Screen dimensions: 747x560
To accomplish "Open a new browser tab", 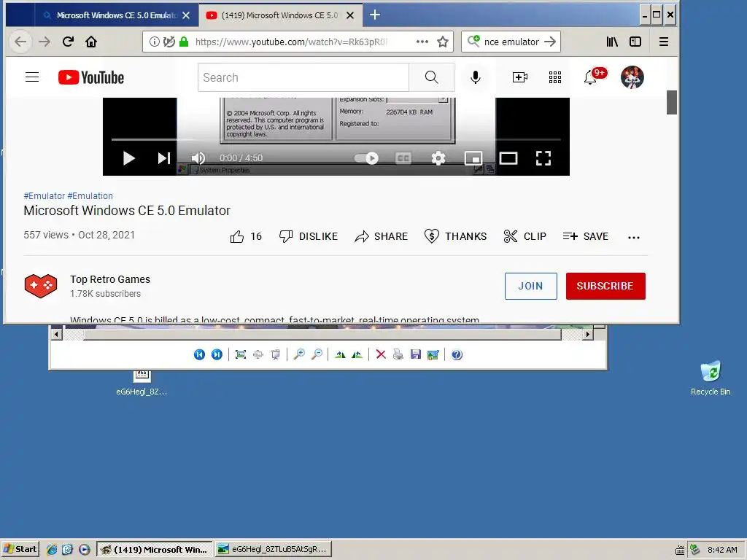I will tap(375, 15).
